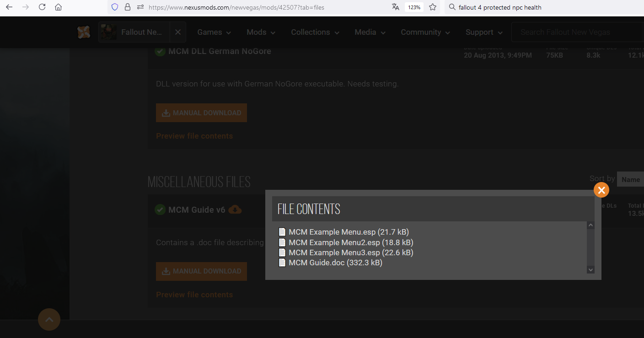The height and width of the screenshot is (338, 644).
Task: Click the back to top chevron button
Action: click(x=49, y=319)
